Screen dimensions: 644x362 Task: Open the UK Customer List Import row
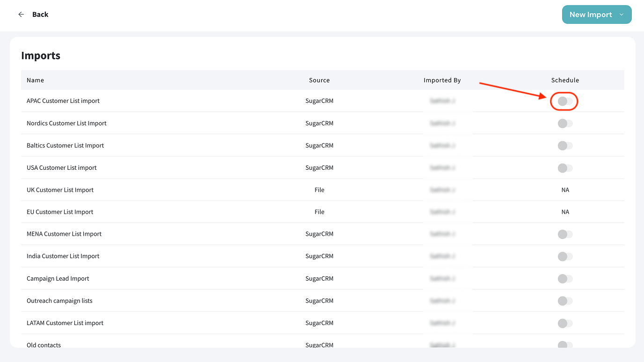[60, 190]
